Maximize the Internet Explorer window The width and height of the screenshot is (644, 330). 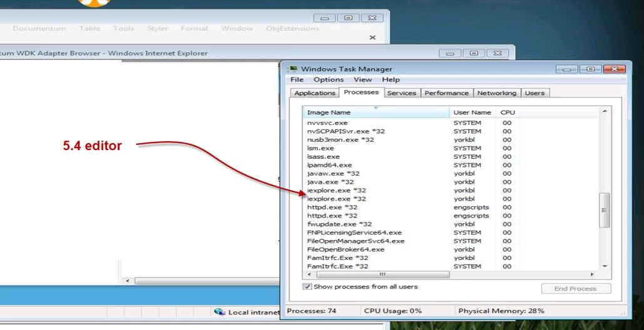474,53
